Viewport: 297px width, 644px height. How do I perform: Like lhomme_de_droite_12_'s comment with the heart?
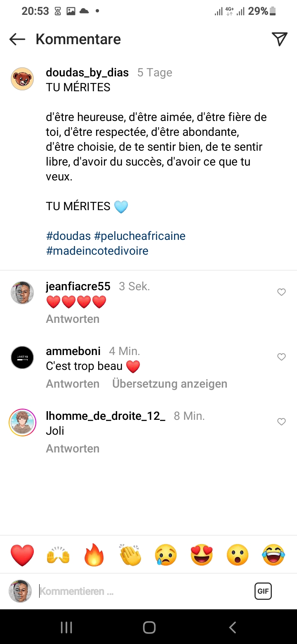[281, 422]
